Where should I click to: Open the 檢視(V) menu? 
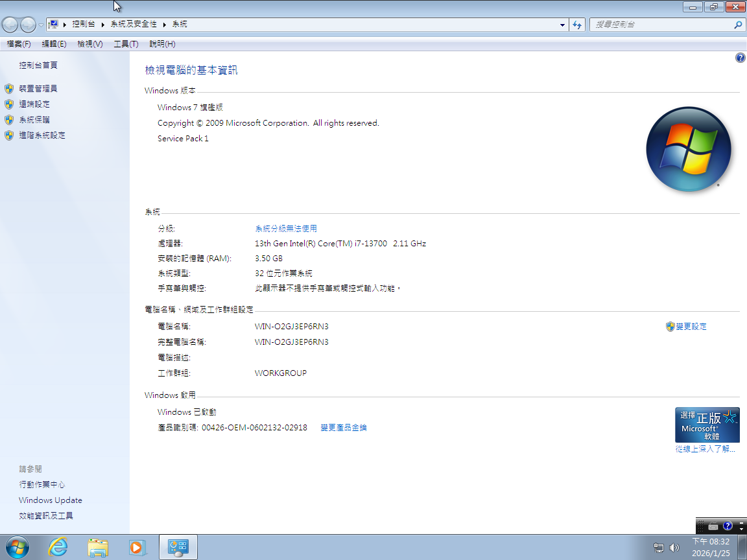pyautogui.click(x=89, y=43)
